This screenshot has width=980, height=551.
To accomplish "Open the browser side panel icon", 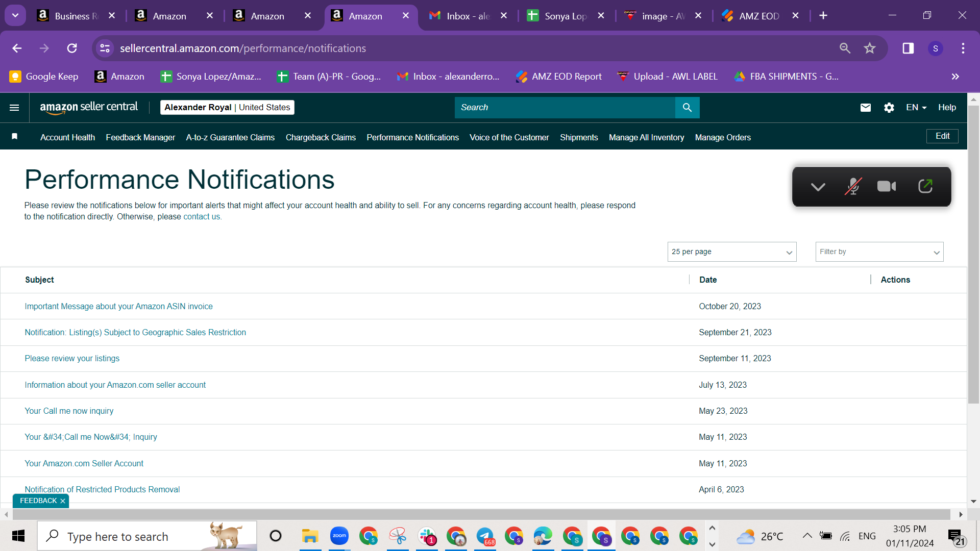I will point(908,48).
